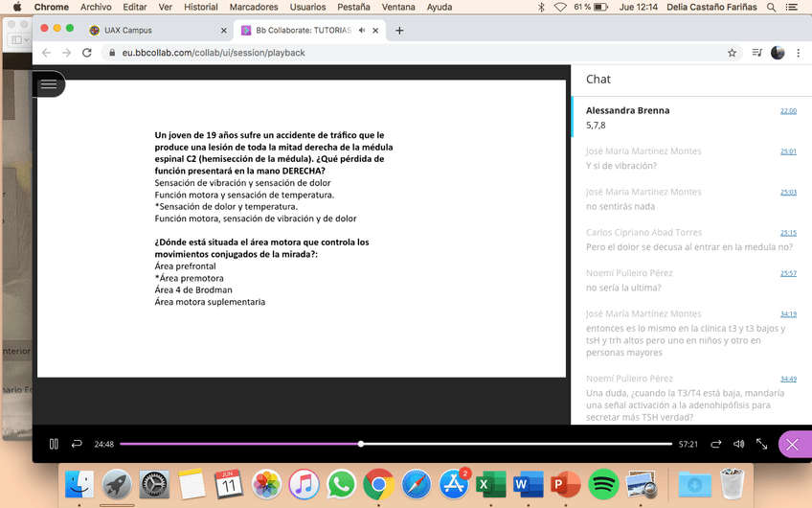Open the Collaborate session hamburger menu
Screen dimensions: 812x508
coord(49,84)
